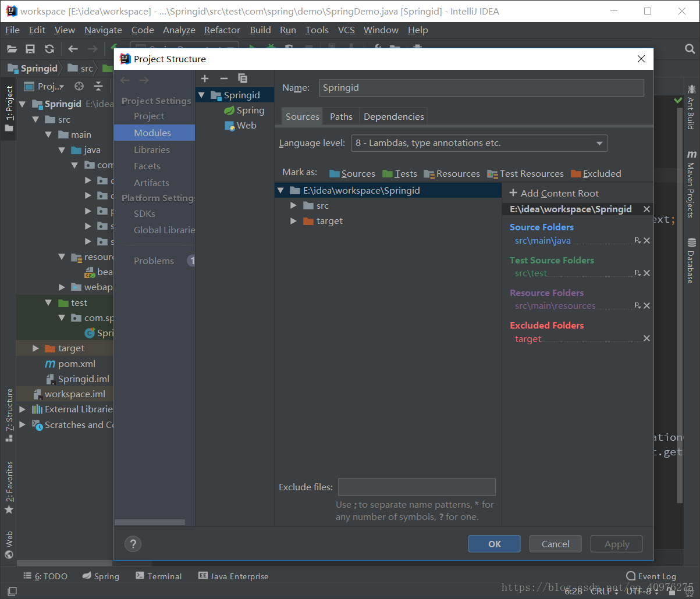Screen dimensions: 700x599
Task: Remove content root E:\idea\workspace\Springid
Action: tap(646, 209)
